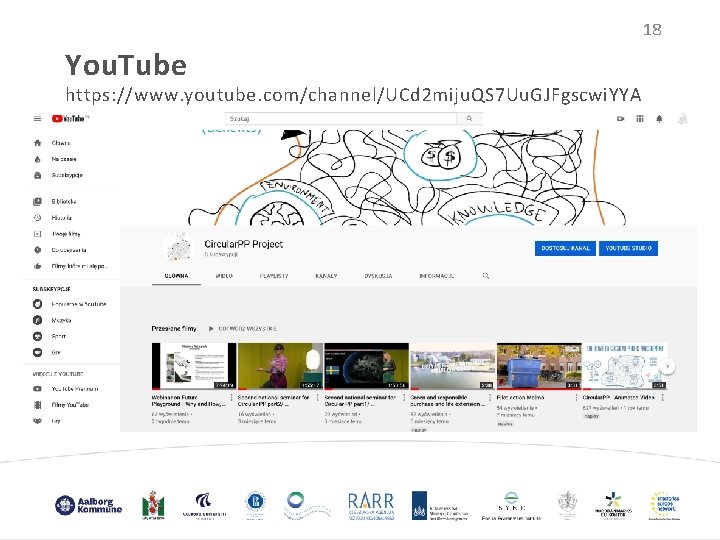Click the YouTube logo
The height and width of the screenshot is (540, 720).
pyautogui.click(x=70, y=118)
